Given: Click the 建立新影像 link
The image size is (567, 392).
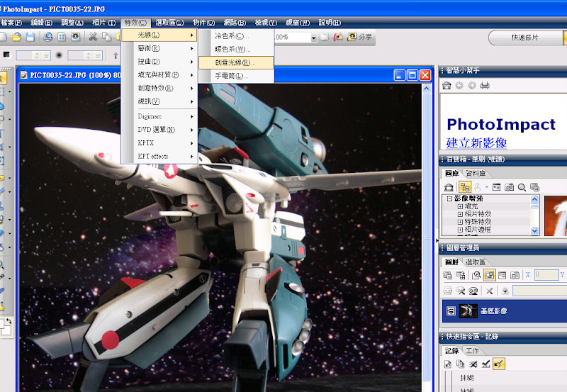Looking at the screenshot, I should pos(476,143).
